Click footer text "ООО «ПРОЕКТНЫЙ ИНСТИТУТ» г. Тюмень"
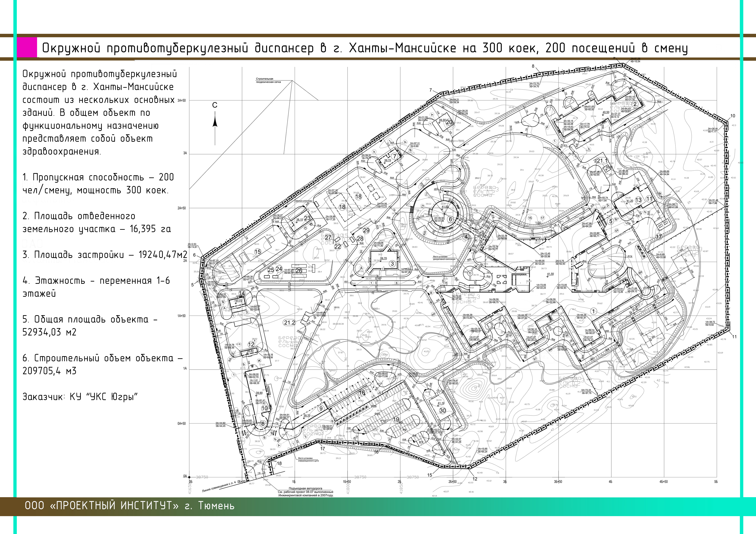Screen dimensions: 756x534 click(x=129, y=505)
